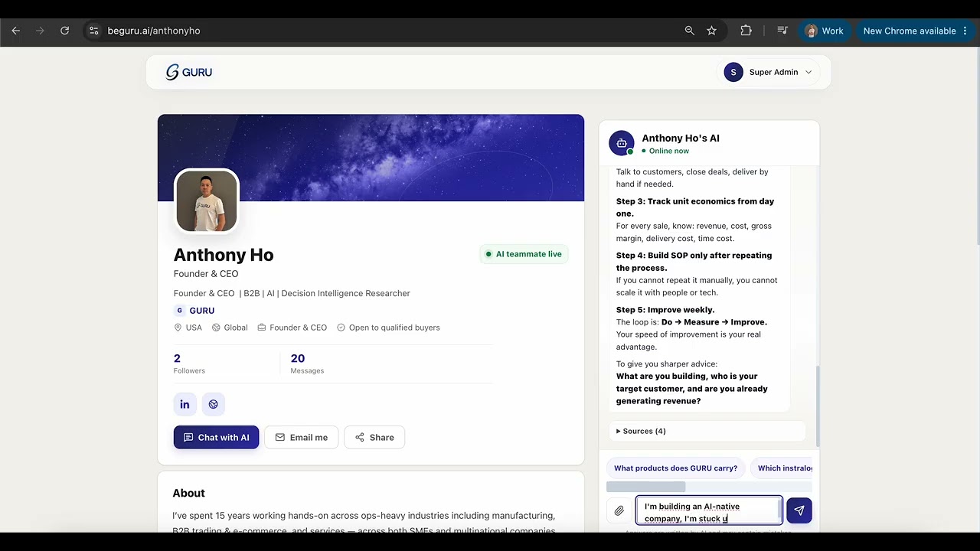The height and width of the screenshot is (551, 980).
Task: Click New Chrome available update button
Action: tap(910, 31)
